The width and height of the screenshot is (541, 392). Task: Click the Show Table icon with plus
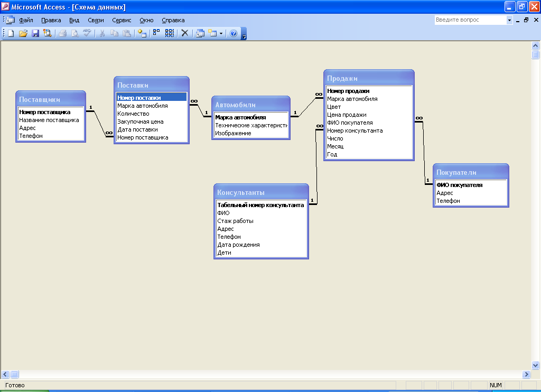click(x=142, y=33)
